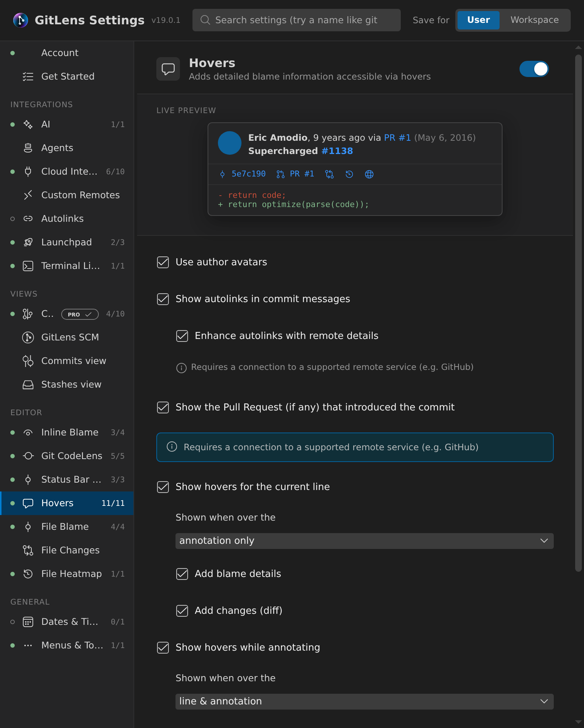The width and height of the screenshot is (584, 728).
Task: Open the Get Started section
Action: [x=67, y=76]
